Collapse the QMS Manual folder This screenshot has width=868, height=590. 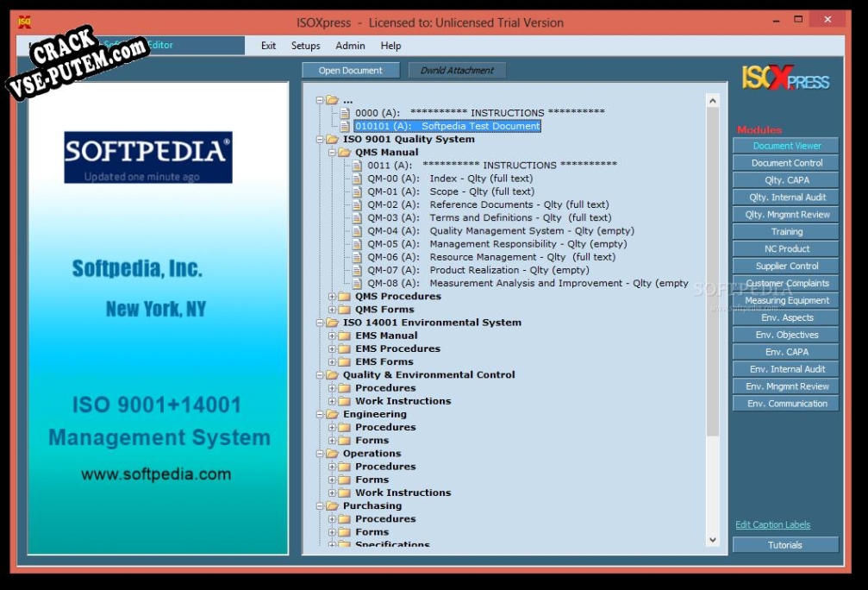tap(332, 153)
